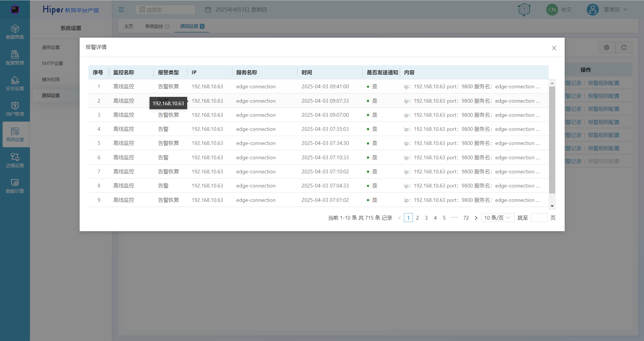This screenshot has width=644, height=341.
Task: Open the help question-mark icon in the header
Action: click(524, 10)
